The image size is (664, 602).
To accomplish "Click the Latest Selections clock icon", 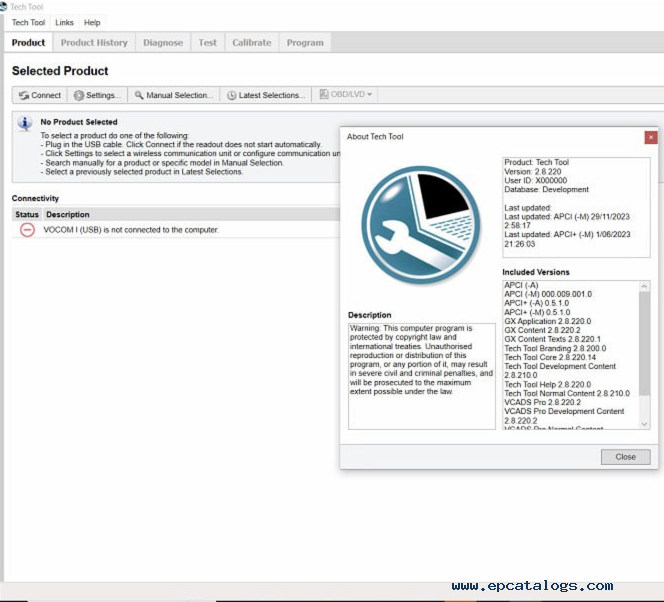I will coord(232,95).
